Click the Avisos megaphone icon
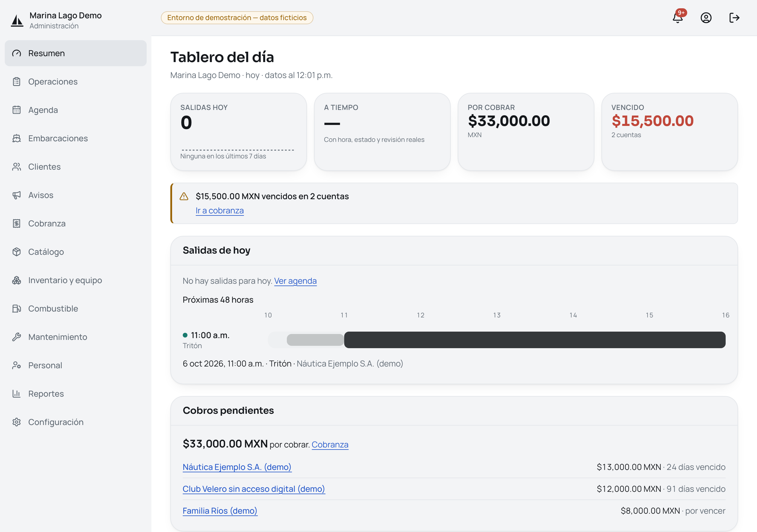The height and width of the screenshot is (532, 757). coord(17,195)
